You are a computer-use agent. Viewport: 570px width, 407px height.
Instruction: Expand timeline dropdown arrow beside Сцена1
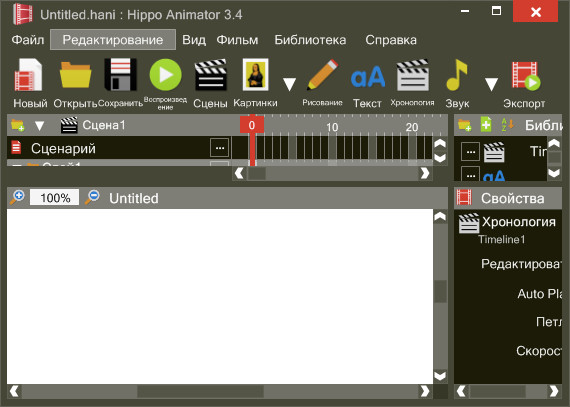click(x=39, y=126)
